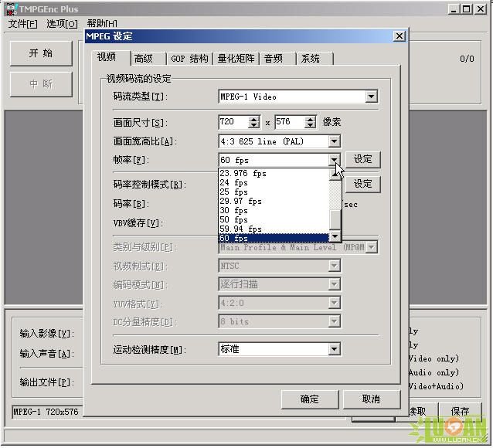Expand the 运动检测精度 dropdown

point(335,348)
